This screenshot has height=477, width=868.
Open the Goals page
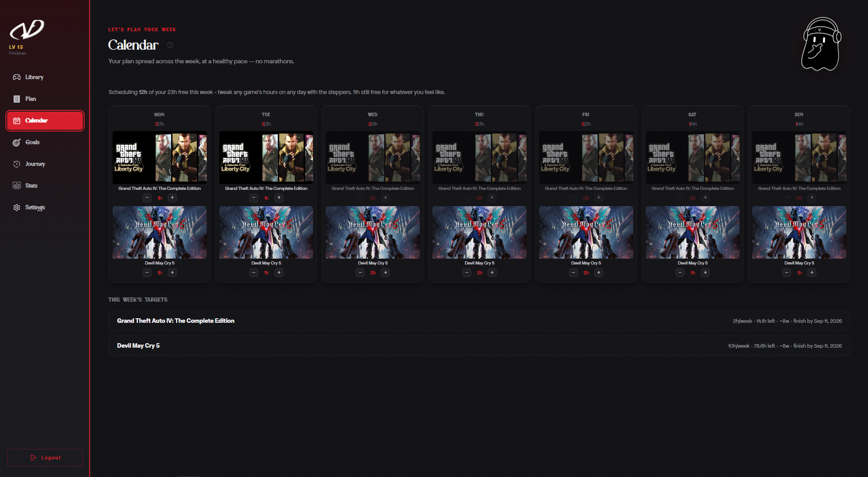click(x=45, y=142)
